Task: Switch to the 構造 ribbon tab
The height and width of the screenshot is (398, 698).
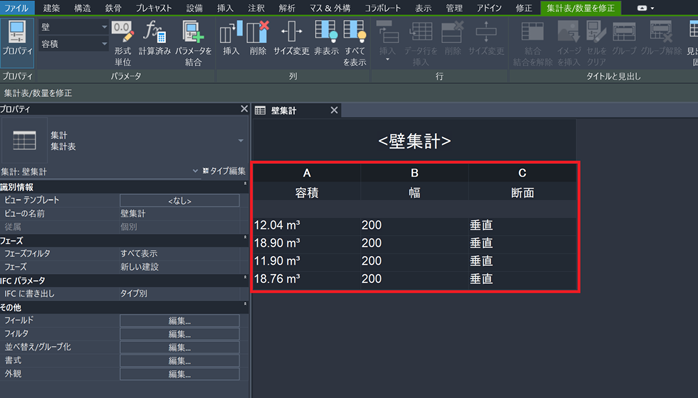Action: (82, 8)
